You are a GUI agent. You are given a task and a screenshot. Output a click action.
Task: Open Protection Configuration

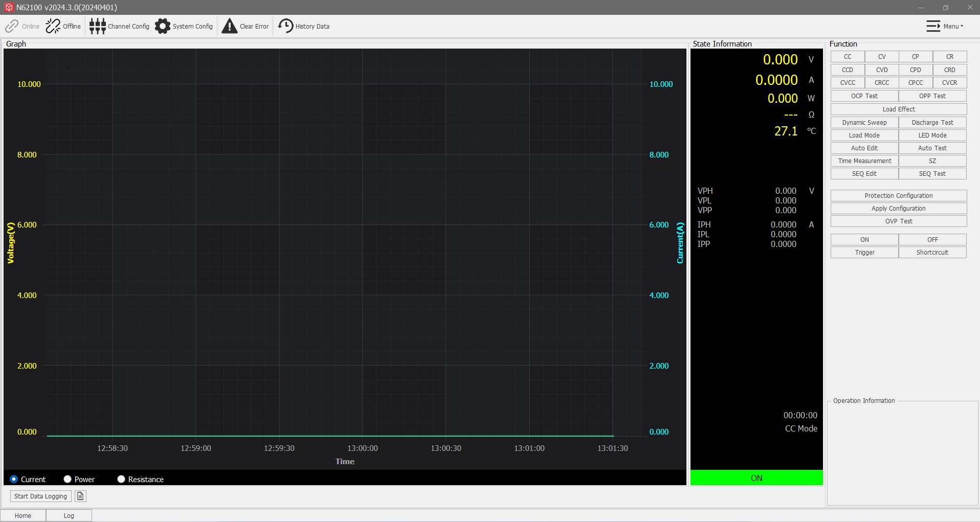pyautogui.click(x=899, y=195)
